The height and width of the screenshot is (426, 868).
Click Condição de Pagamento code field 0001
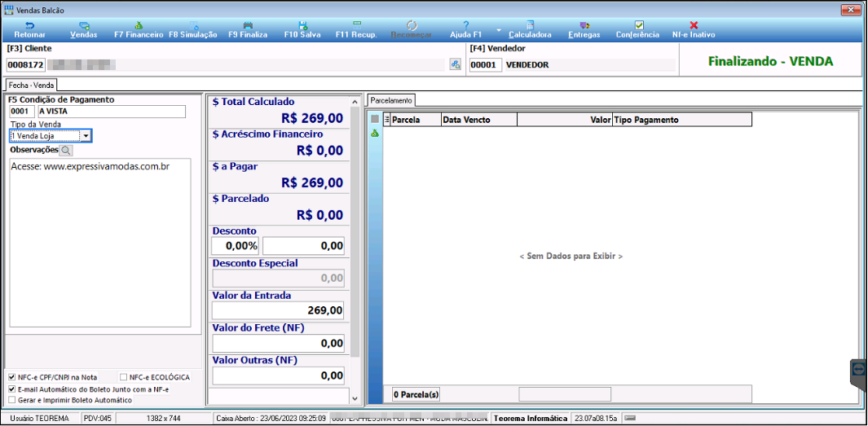tap(22, 112)
